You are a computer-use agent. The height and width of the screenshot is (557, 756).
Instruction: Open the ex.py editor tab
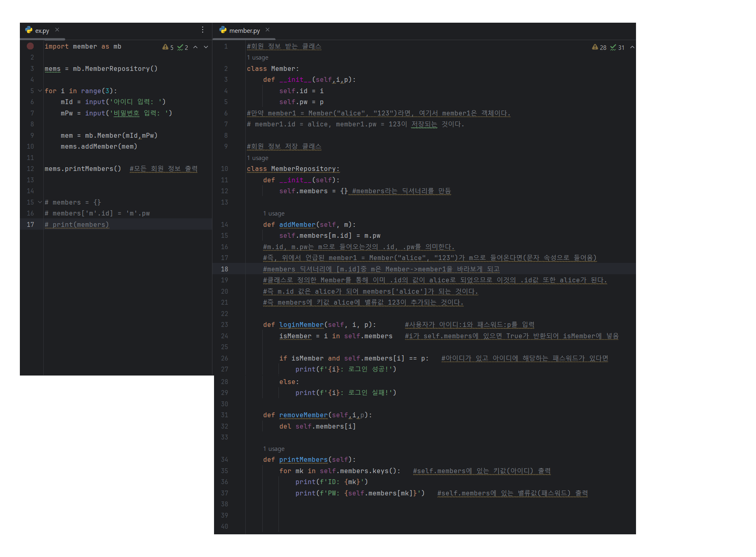coord(42,30)
